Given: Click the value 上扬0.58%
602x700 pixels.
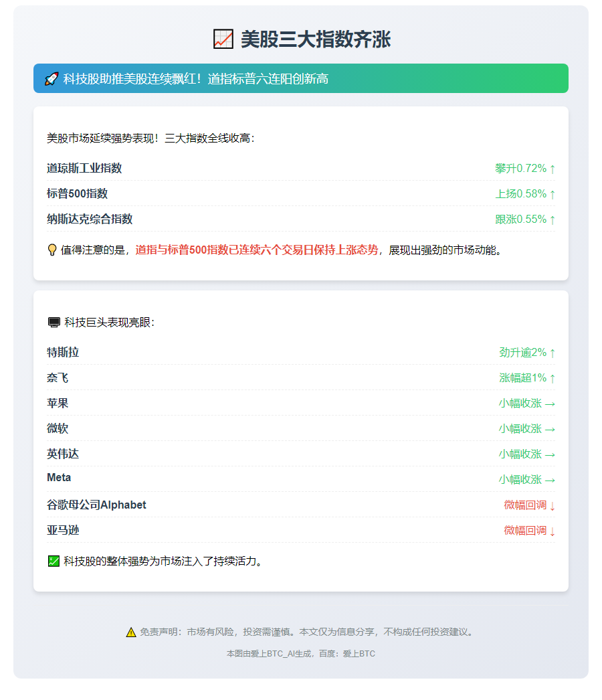Looking at the screenshot, I should 521,194.
